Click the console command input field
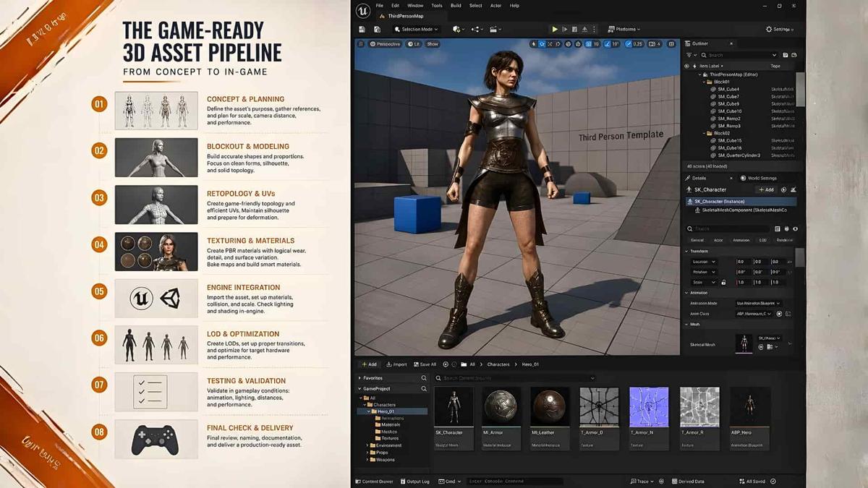Screen dimensions: 868x488 tap(515, 481)
